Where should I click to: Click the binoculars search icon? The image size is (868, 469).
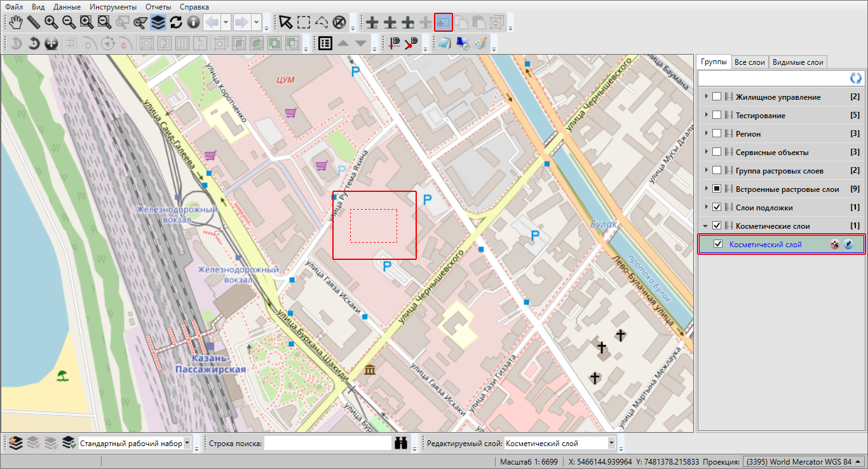[x=400, y=444]
